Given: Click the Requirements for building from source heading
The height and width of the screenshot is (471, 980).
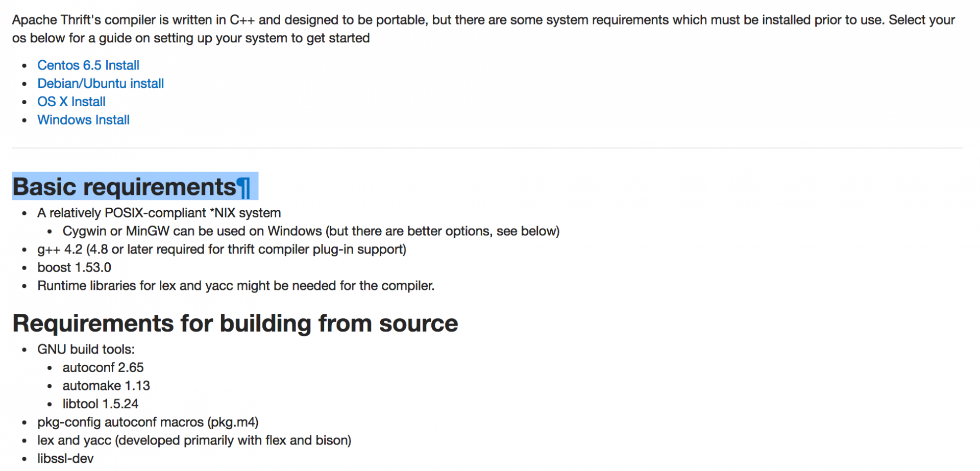Looking at the screenshot, I should click(235, 324).
